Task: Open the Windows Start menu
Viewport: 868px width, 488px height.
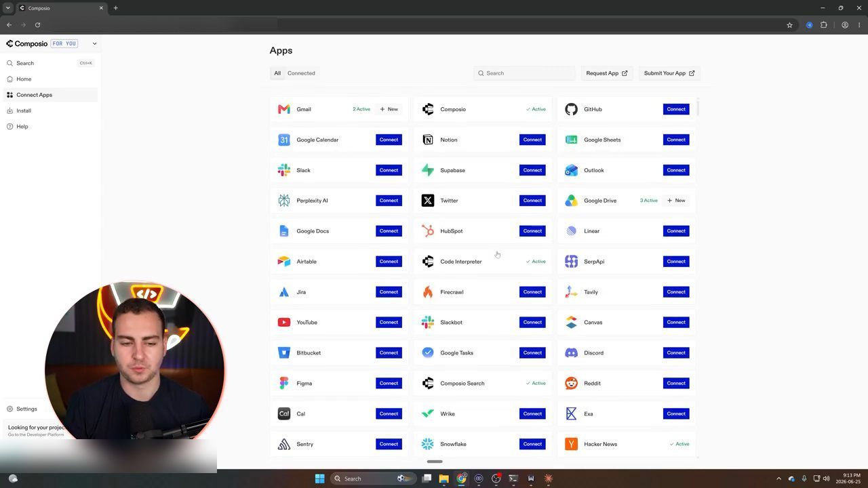Action: [319, 479]
